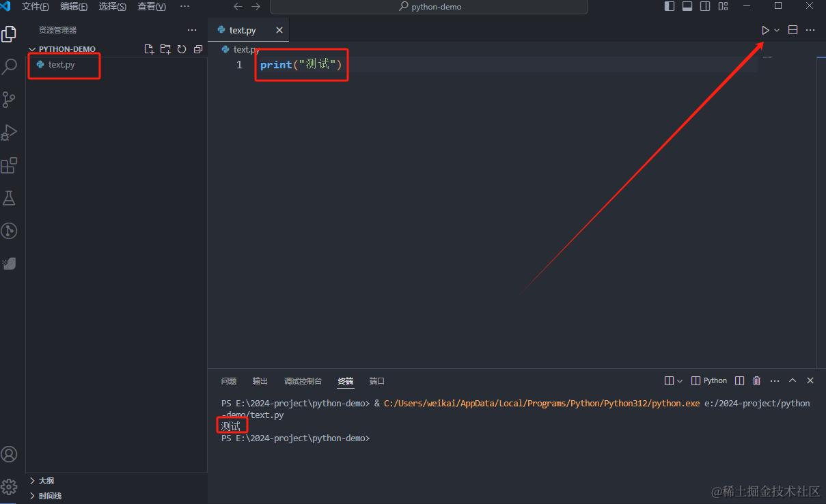This screenshot has width=826, height=504.
Task: Go forward in navigation history
Action: coord(256,6)
